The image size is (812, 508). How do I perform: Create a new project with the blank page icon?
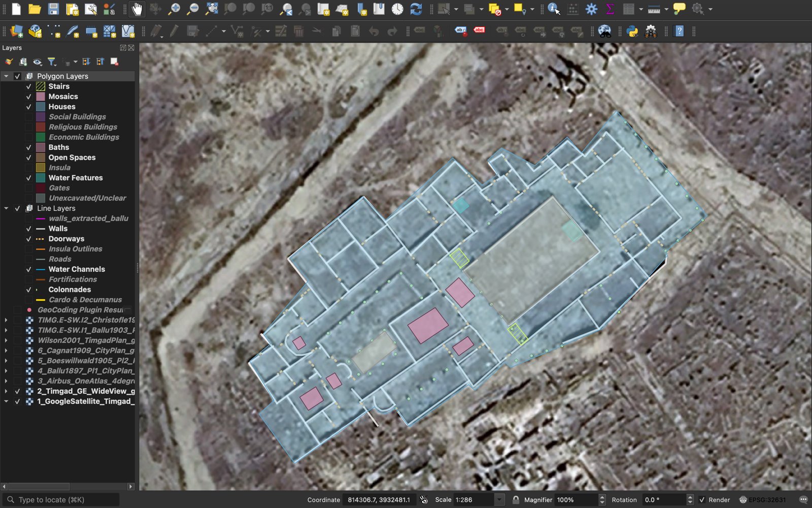[16, 9]
